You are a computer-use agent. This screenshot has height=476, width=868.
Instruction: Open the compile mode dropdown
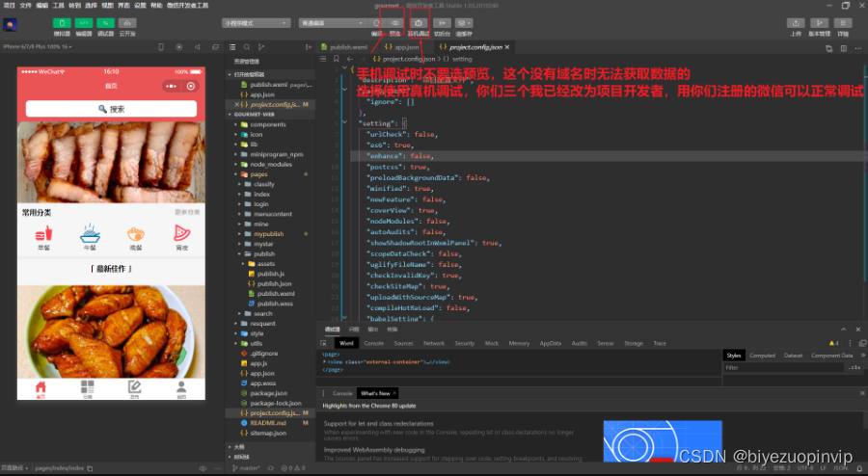(x=333, y=23)
